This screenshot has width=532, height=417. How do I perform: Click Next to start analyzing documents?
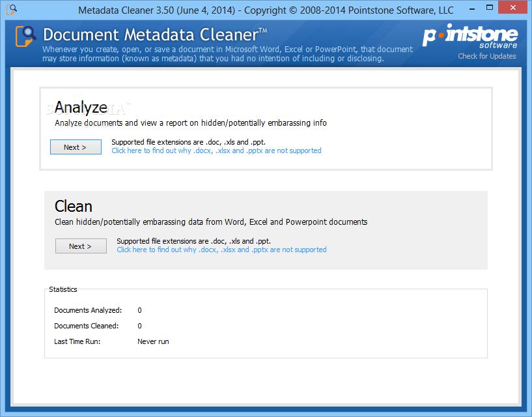point(76,147)
